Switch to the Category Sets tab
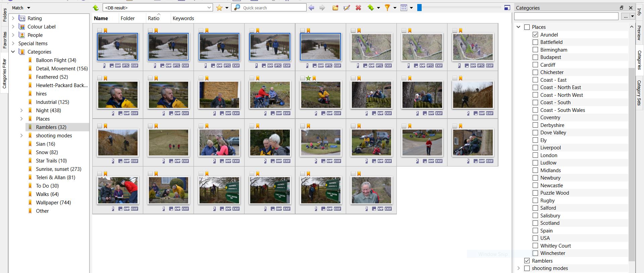Image resolution: width=644 pixels, height=273 pixels. click(x=639, y=93)
